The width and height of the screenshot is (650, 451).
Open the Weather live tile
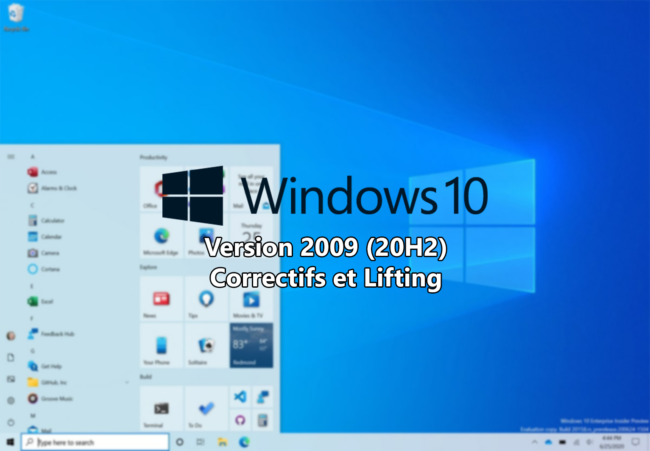pos(251,345)
